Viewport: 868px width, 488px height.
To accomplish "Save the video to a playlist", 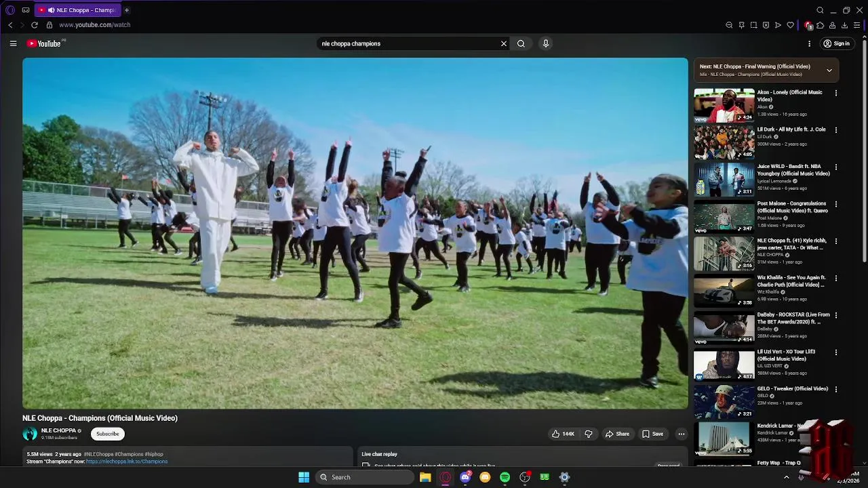I will (652, 434).
